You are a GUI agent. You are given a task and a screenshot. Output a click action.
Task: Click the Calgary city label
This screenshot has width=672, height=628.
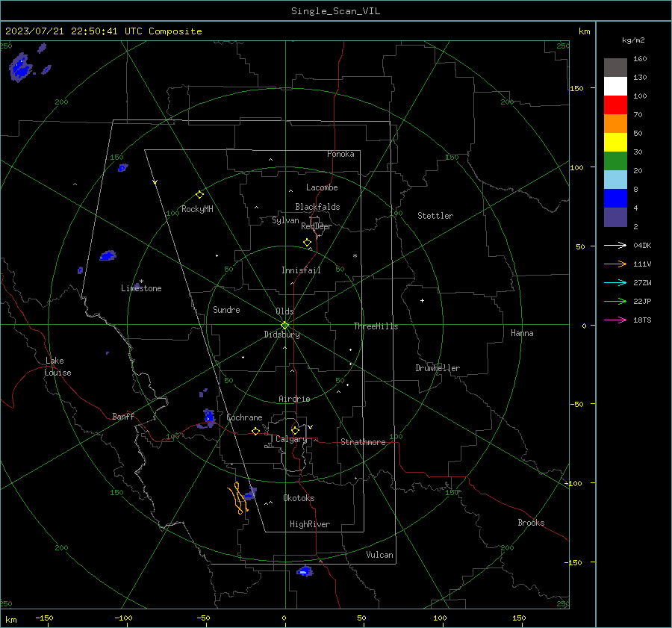(291, 439)
